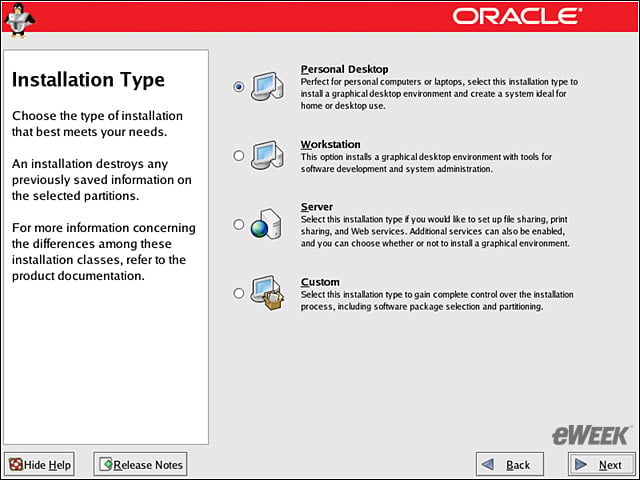Screen dimensions: 640x480
Task: Click the text "software development and system administration"
Action: [396, 169]
